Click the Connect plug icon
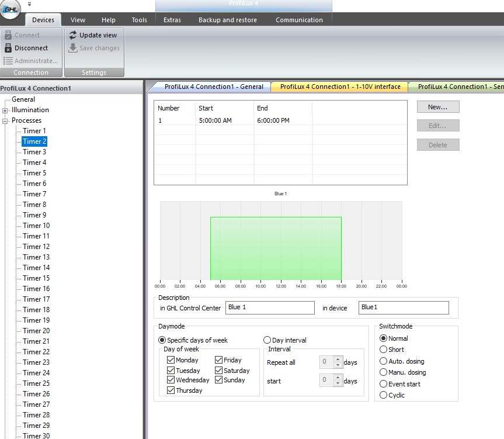Viewport: 504px width, 439px height. click(x=8, y=35)
